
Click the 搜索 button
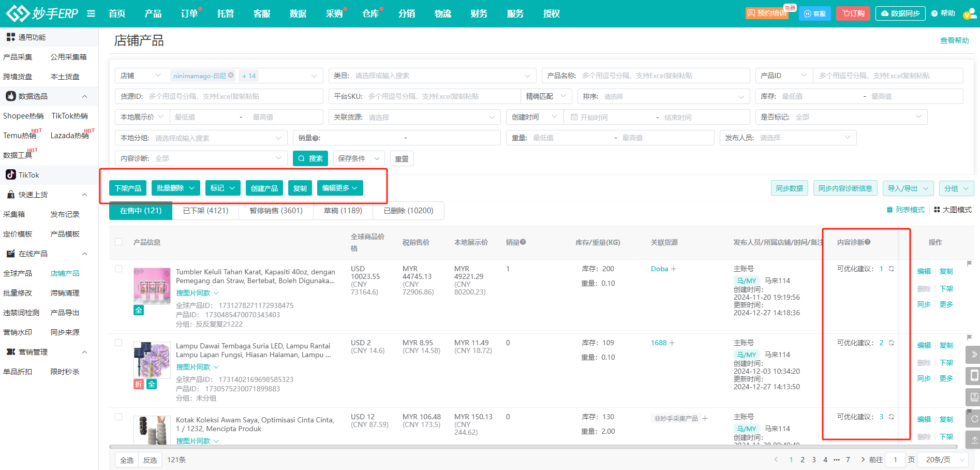tap(310, 158)
